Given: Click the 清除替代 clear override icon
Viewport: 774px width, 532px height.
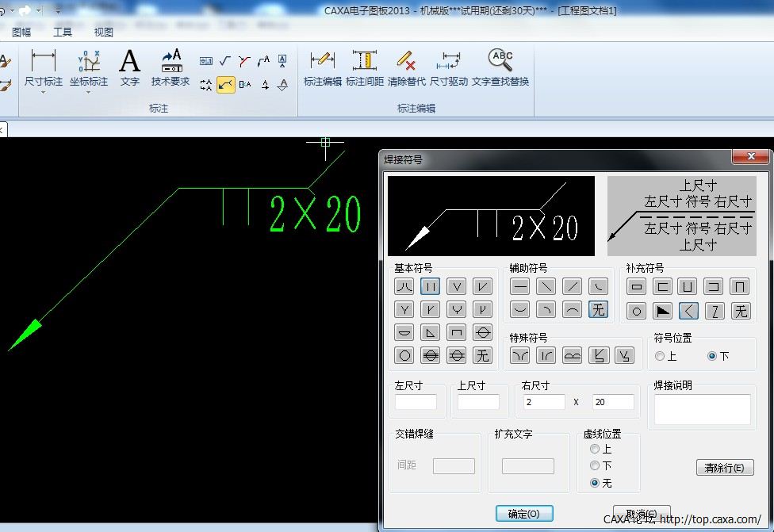Looking at the screenshot, I should (407, 67).
